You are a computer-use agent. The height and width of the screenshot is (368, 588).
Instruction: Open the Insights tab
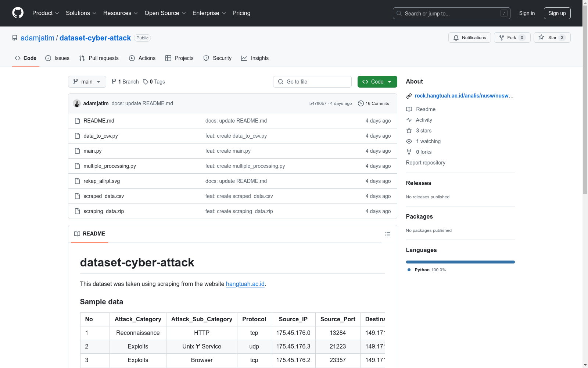coord(255,58)
